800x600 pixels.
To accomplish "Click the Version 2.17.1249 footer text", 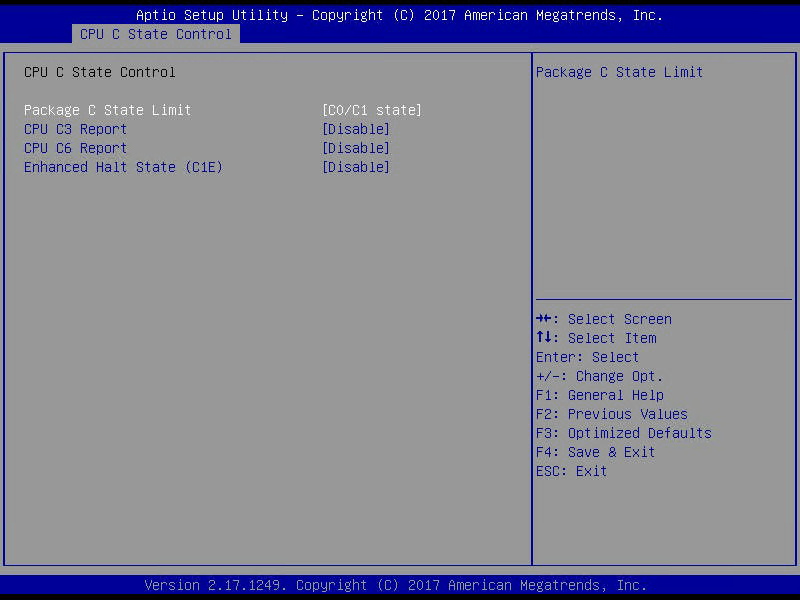I will (x=395, y=585).
